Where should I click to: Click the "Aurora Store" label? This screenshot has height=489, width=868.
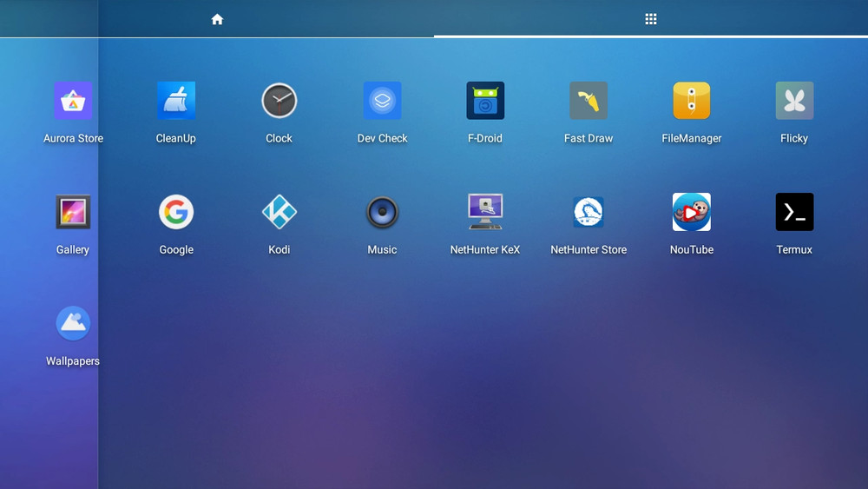coord(73,138)
